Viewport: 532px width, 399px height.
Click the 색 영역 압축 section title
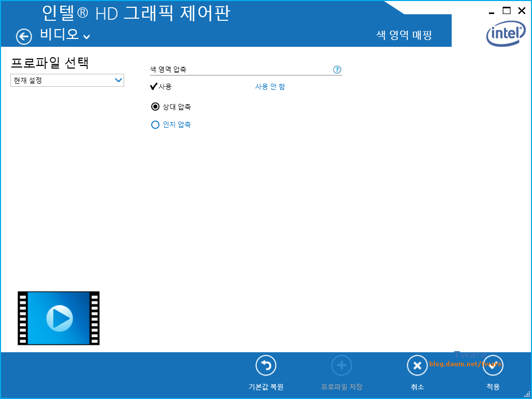168,70
